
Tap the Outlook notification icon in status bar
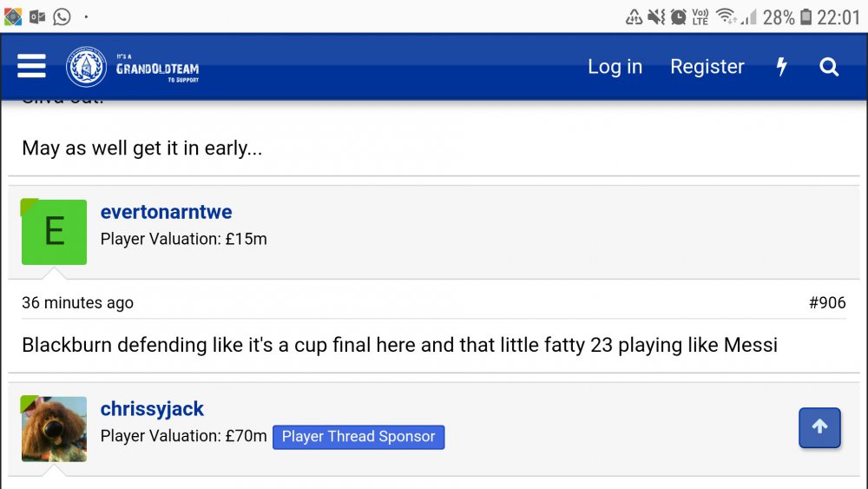[x=37, y=17]
